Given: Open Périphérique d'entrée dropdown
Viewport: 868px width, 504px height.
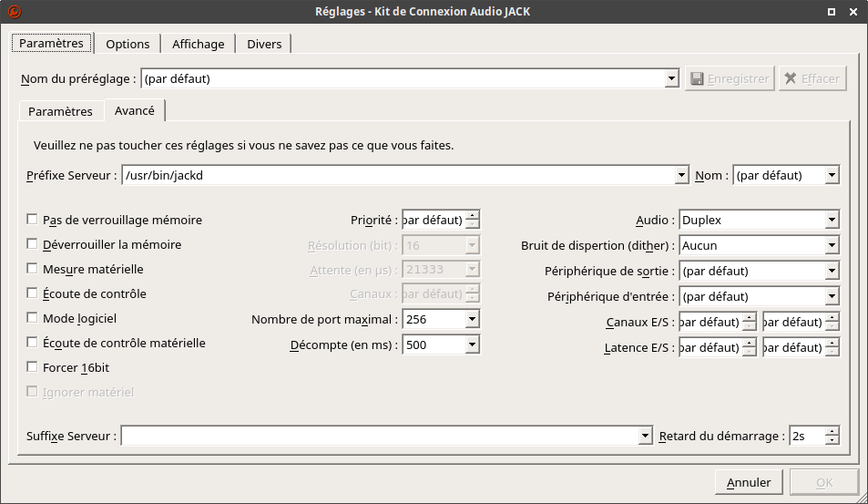Looking at the screenshot, I should tap(832, 296).
